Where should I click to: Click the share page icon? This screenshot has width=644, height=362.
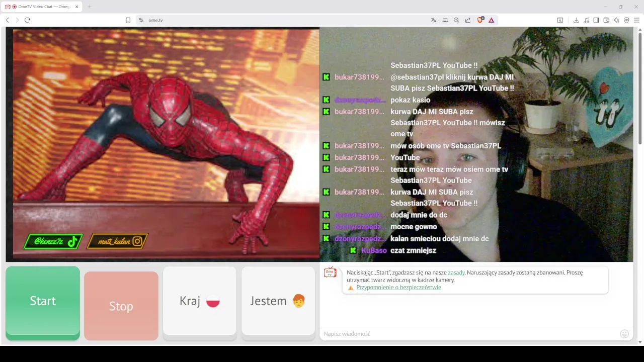pos(468,20)
